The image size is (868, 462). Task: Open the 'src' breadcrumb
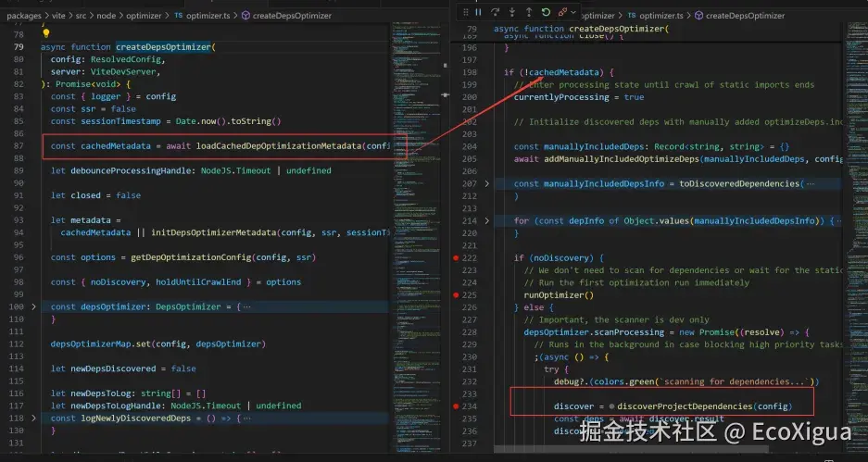pyautogui.click(x=81, y=16)
